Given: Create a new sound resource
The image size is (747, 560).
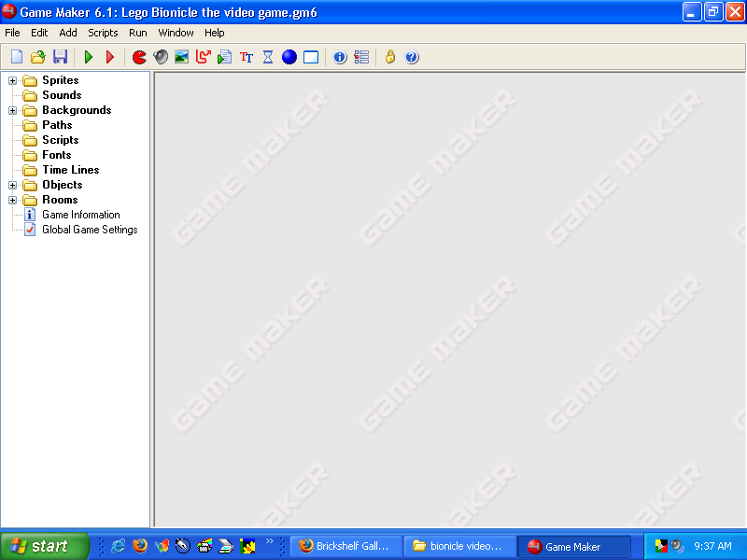Looking at the screenshot, I should click(161, 57).
